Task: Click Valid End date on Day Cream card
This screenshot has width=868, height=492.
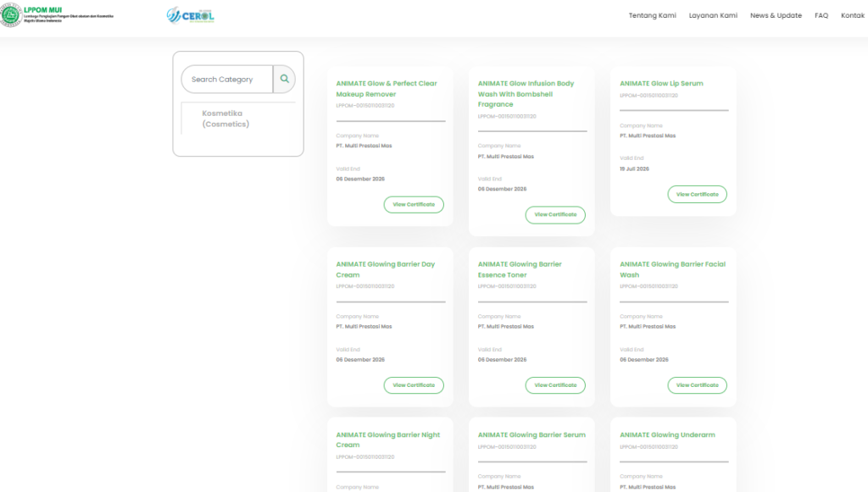Action: click(x=360, y=360)
